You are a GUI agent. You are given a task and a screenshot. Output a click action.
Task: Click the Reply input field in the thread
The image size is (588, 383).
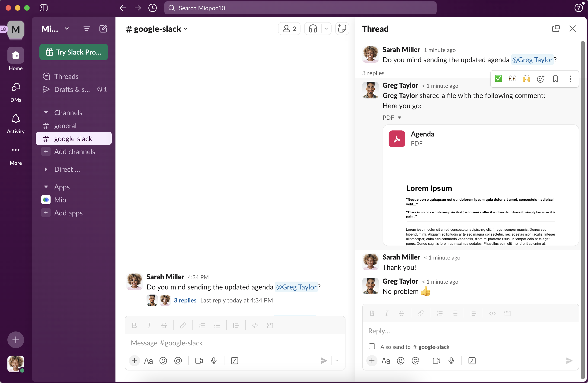tap(470, 331)
